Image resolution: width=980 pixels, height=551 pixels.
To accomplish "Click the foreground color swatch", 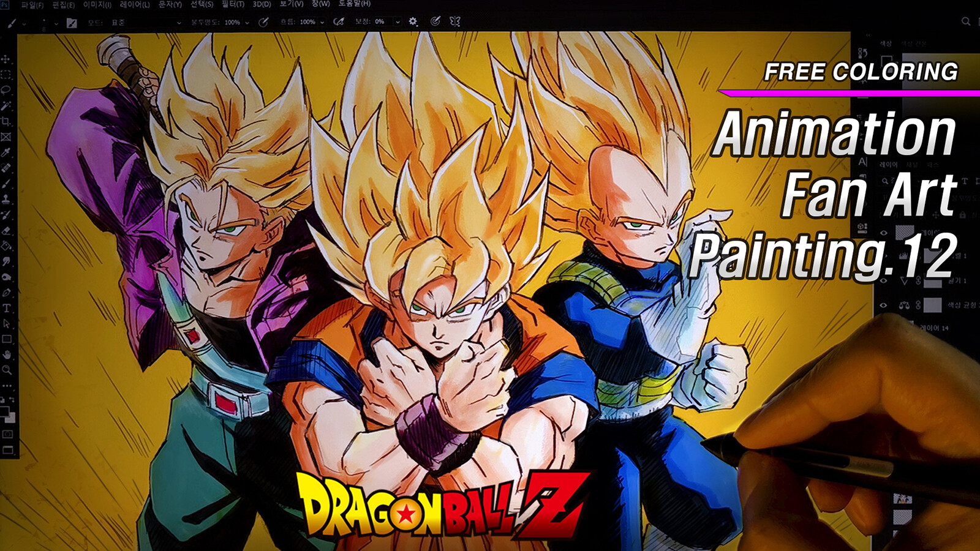I will coord(6,412).
